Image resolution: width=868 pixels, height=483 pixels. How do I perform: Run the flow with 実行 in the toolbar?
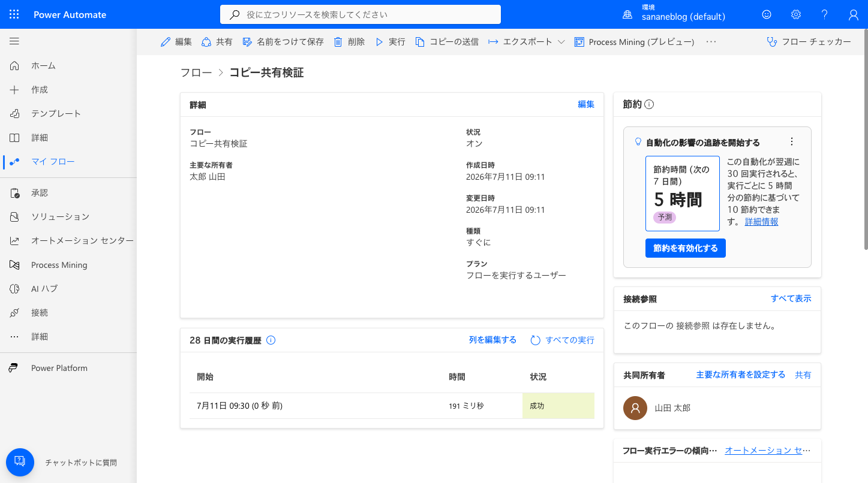(390, 42)
